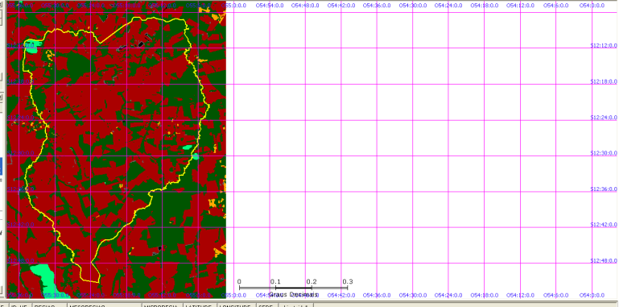Image resolution: width=644 pixels, height=307 pixels.
Task: Select the O54:30:0.0 longitude label at top
Action: 413,6
